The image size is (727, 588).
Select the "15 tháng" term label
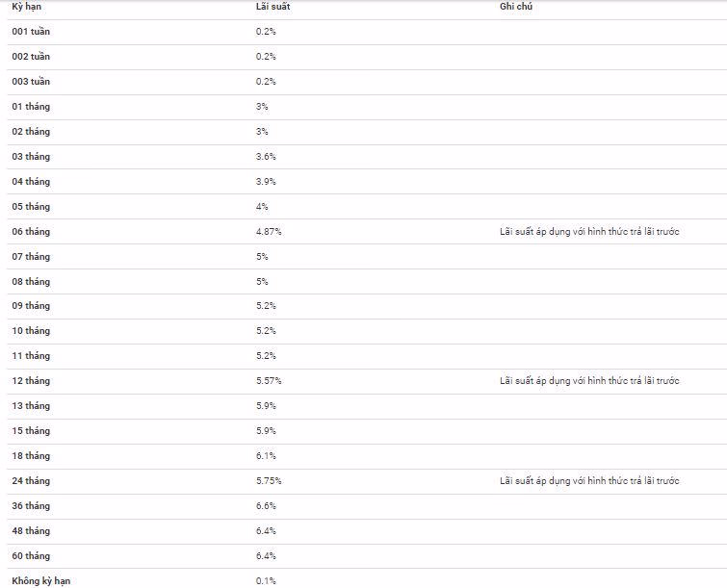click(x=31, y=431)
